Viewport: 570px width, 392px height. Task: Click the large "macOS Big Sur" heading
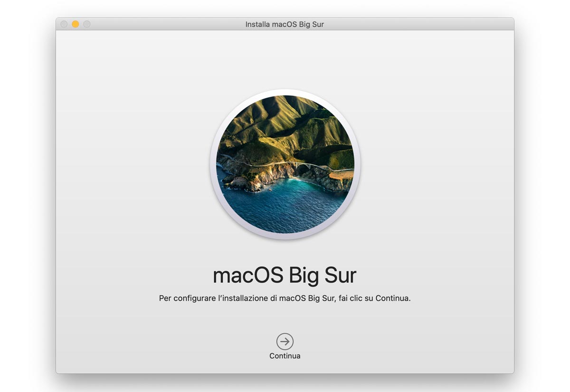coord(285,275)
